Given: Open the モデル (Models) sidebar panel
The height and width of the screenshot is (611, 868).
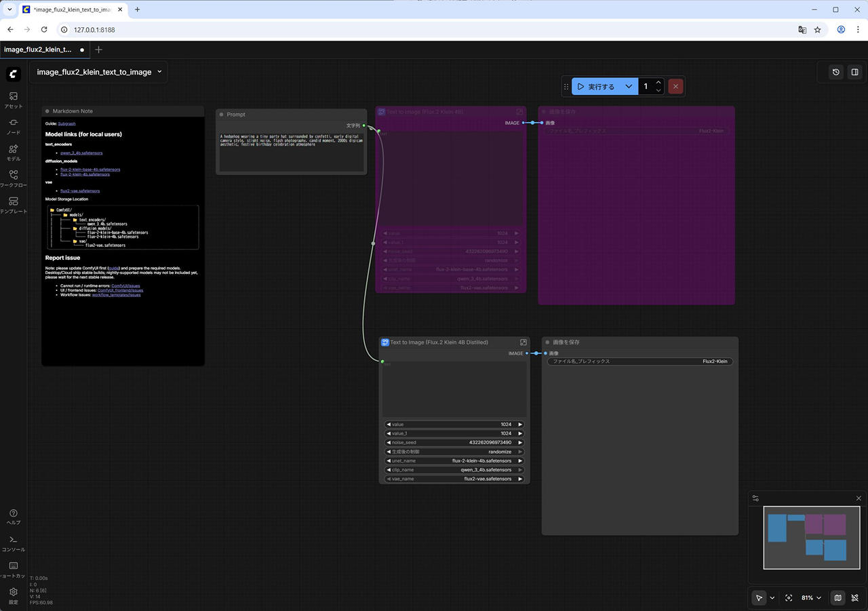Looking at the screenshot, I should (x=13, y=152).
